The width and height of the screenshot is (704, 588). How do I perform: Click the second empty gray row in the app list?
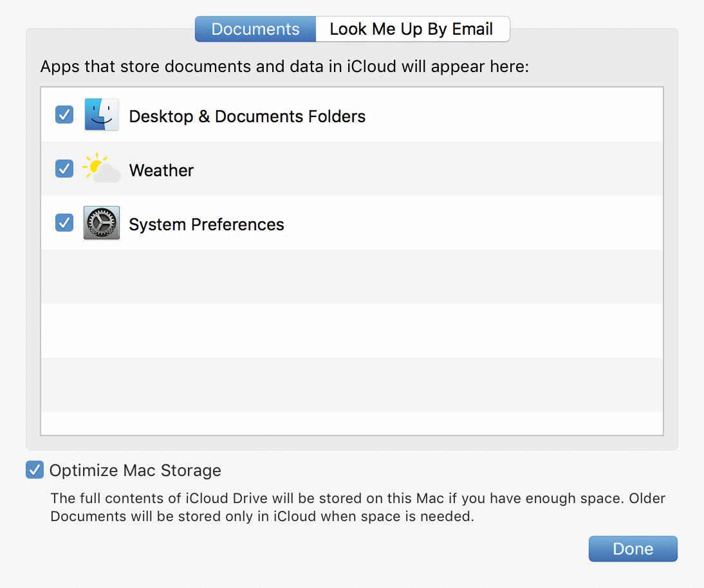tap(352, 385)
